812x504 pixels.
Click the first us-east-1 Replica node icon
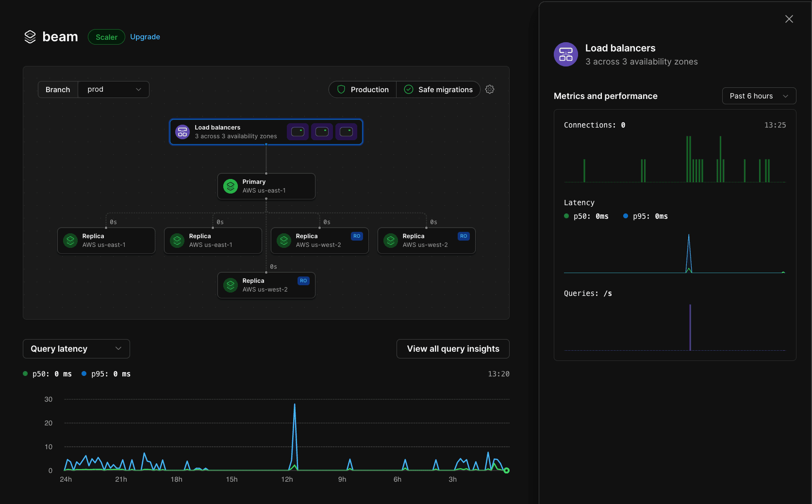point(70,241)
